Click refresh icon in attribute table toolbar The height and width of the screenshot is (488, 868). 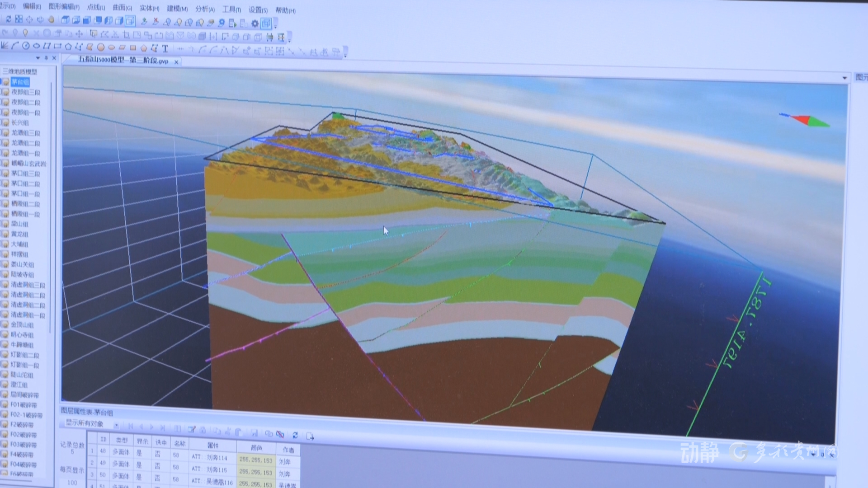(295, 435)
